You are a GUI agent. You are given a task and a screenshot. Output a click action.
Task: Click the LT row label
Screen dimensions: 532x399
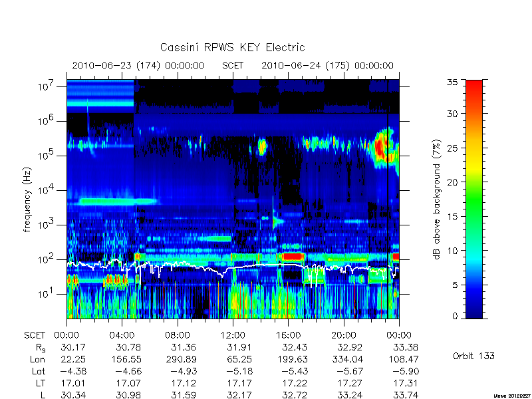(41, 384)
